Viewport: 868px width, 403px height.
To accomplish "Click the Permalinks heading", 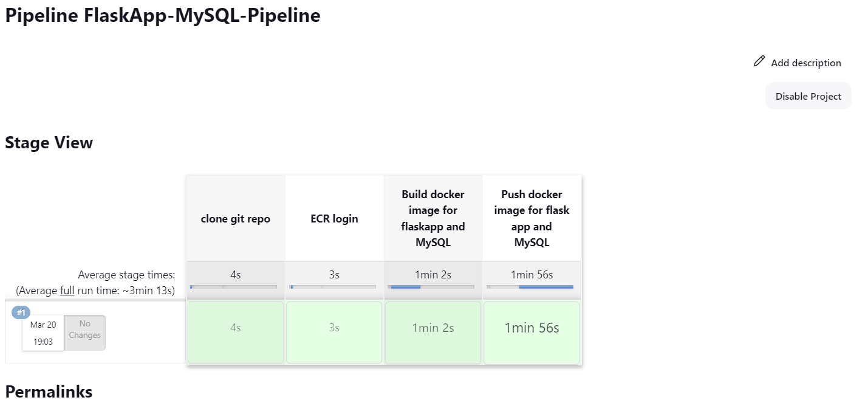I will pos(49,392).
